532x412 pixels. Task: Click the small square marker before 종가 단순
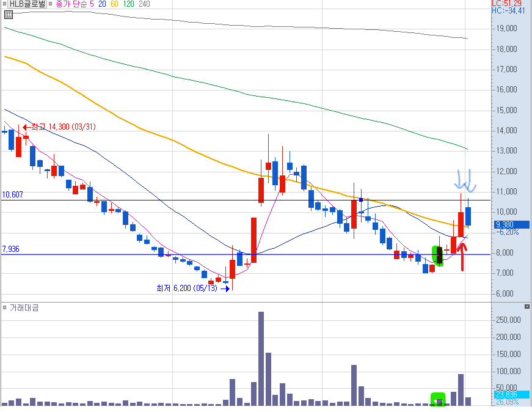50,4
